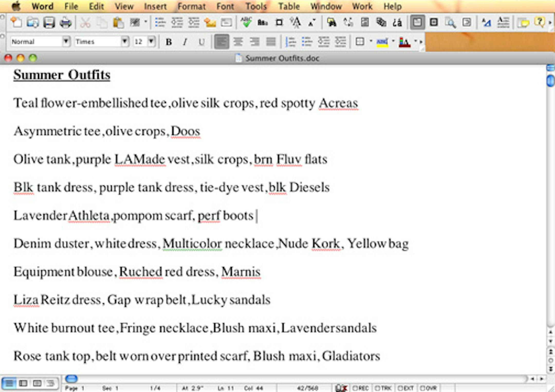Image resolution: width=555 pixels, height=392 pixels.
Task: Center align the text
Action: [238, 42]
